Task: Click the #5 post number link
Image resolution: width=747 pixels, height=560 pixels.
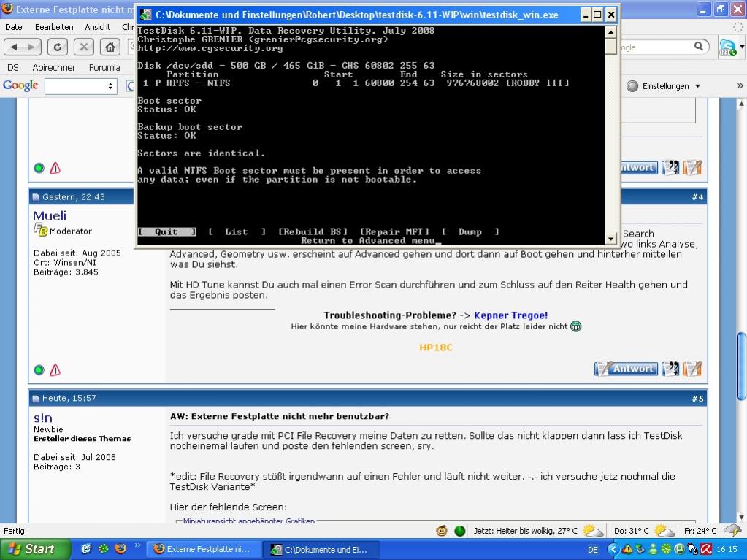Action: pos(697,399)
